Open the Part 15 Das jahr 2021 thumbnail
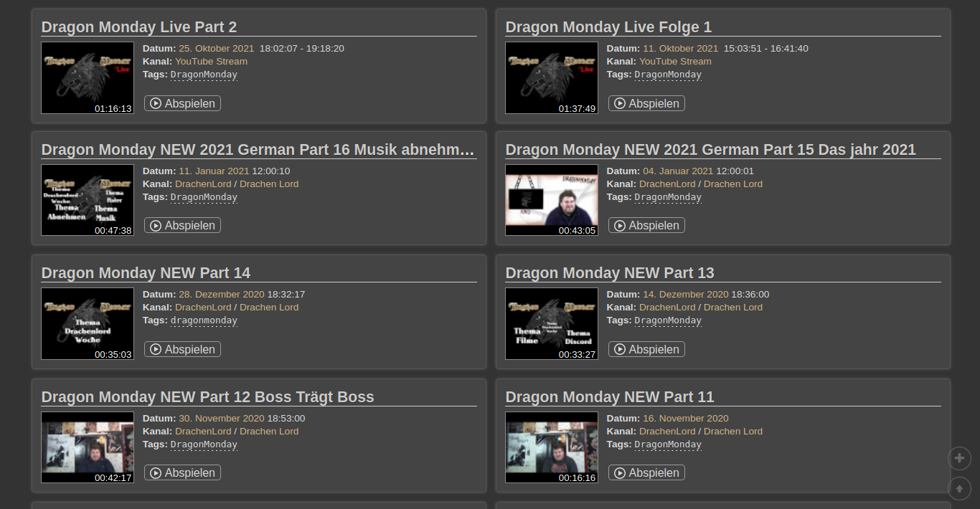Screen dimensions: 980x509 [x=552, y=200]
